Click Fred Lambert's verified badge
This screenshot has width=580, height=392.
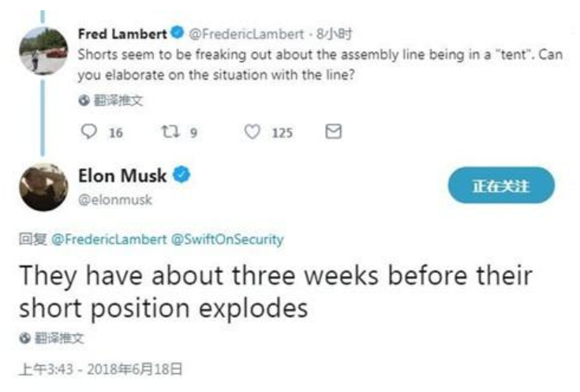click(x=178, y=32)
